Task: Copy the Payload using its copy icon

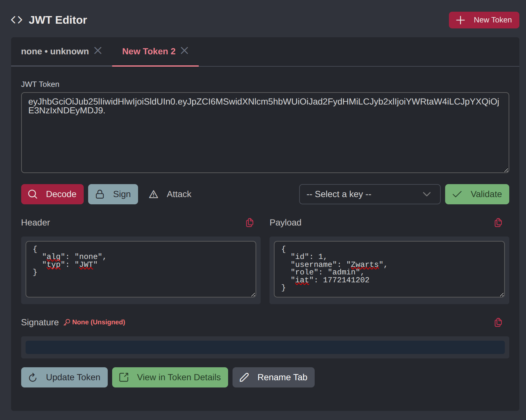Action: [498, 223]
